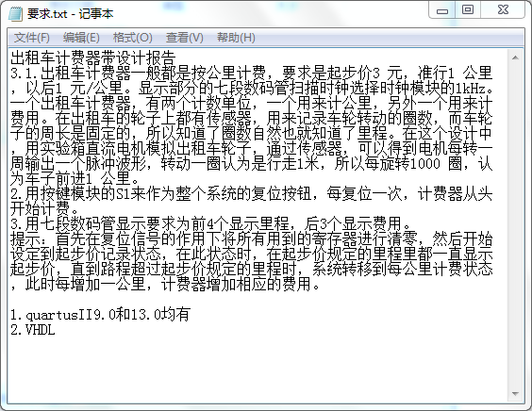
Task: Open the 帮助(H) menu
Action: [236, 38]
